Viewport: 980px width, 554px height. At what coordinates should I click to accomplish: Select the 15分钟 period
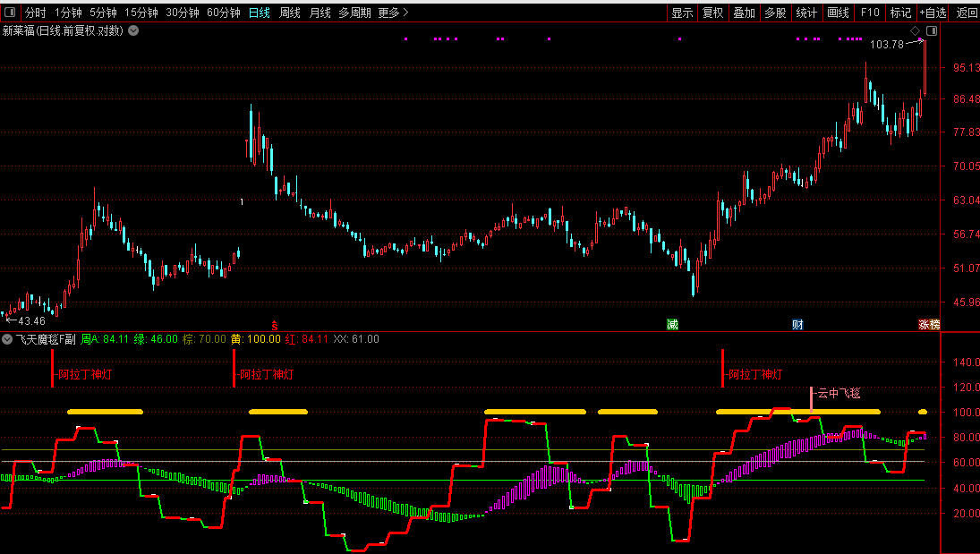pyautogui.click(x=141, y=13)
